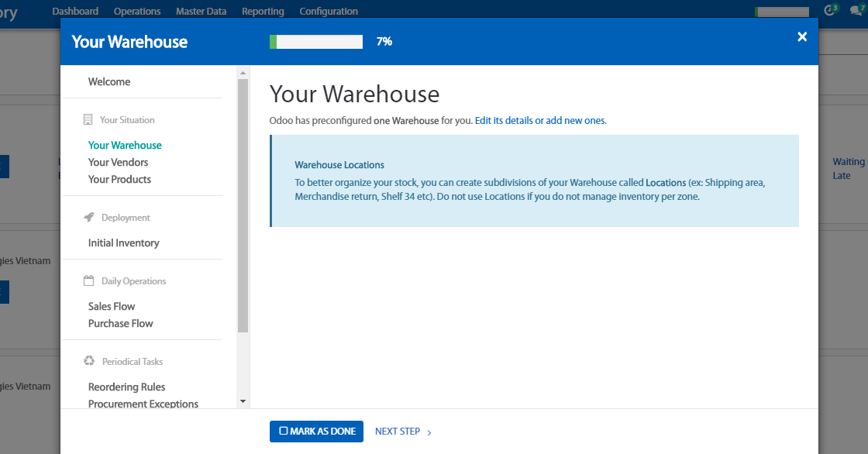Click the activities clock icon in top bar

[830, 10]
